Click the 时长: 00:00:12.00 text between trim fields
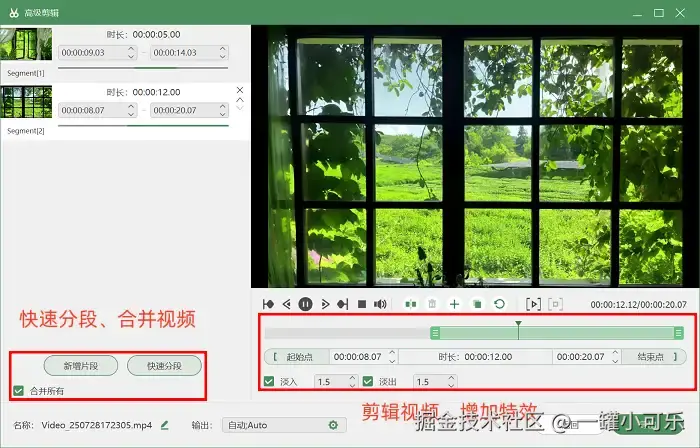The image size is (700, 448). tap(475, 357)
